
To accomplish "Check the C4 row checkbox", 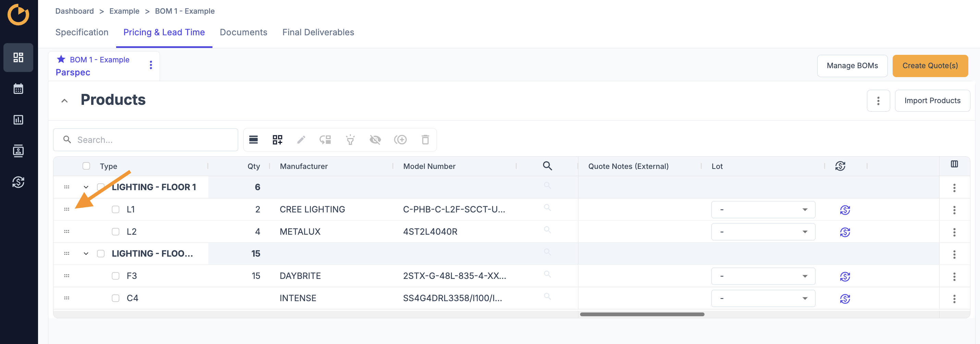I will tap(116, 298).
